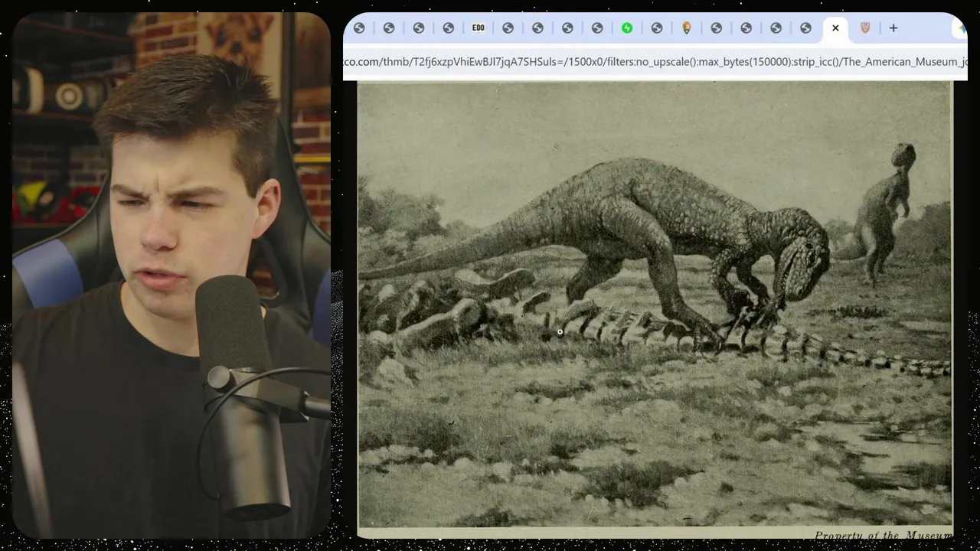
Task: Switch to the EDO browser tab
Action: [478, 28]
